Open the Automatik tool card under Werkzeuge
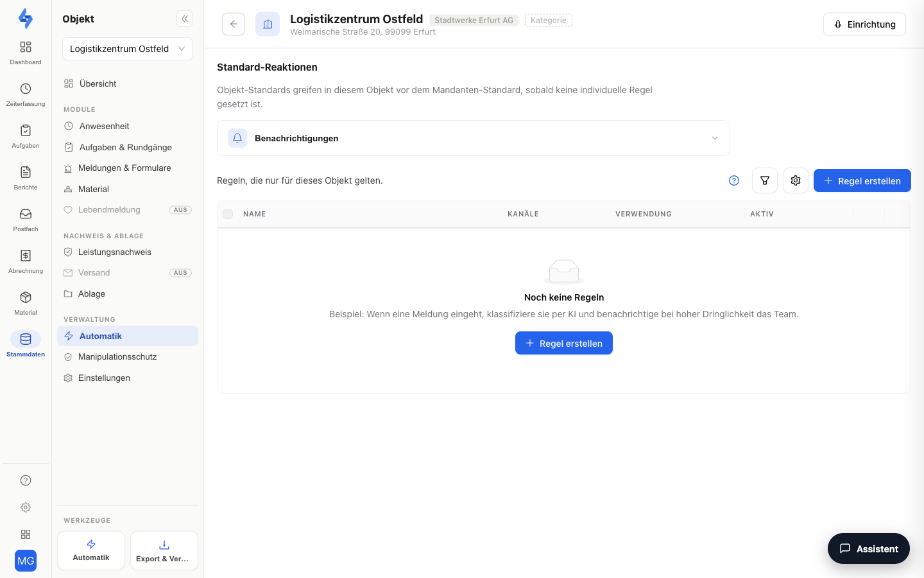This screenshot has width=924, height=578. (91, 550)
